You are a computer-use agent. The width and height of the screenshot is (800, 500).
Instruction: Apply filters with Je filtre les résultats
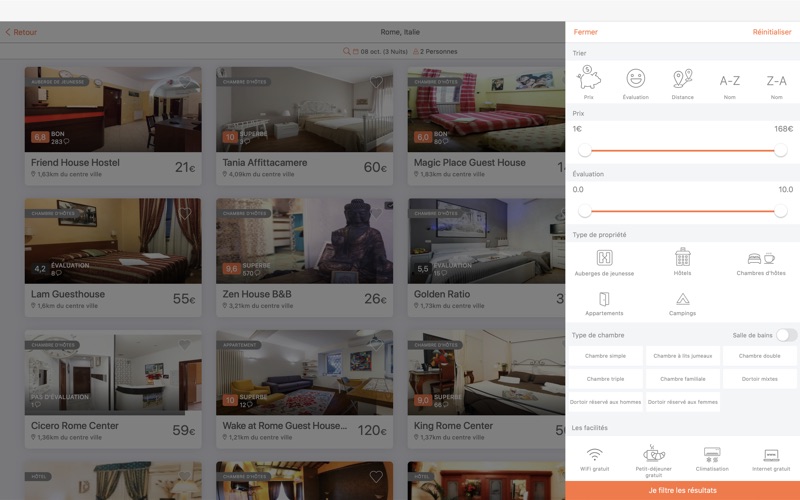[683, 490]
